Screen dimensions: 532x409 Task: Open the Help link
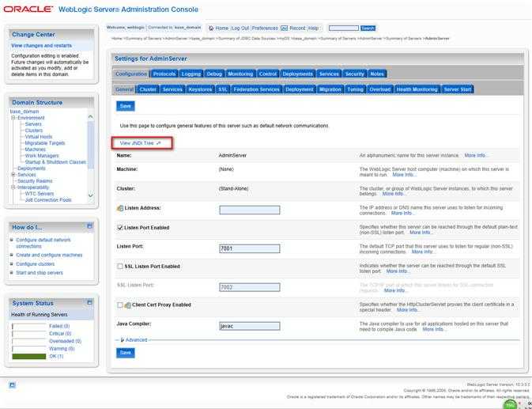[x=314, y=28]
